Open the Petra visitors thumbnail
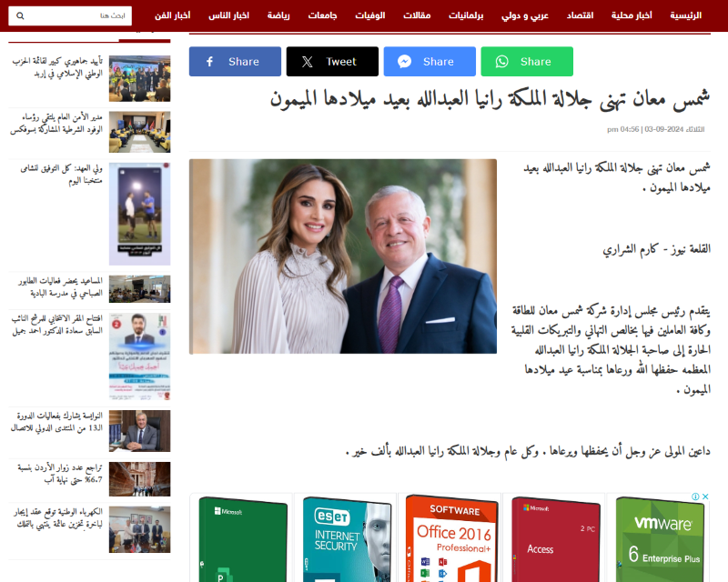The image size is (728, 582). [140, 479]
